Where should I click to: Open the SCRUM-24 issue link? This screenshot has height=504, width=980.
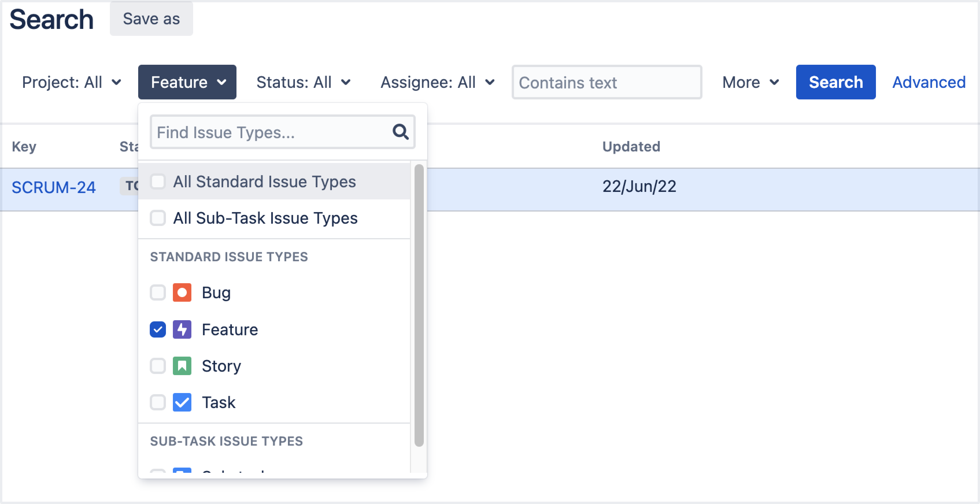[x=54, y=187]
